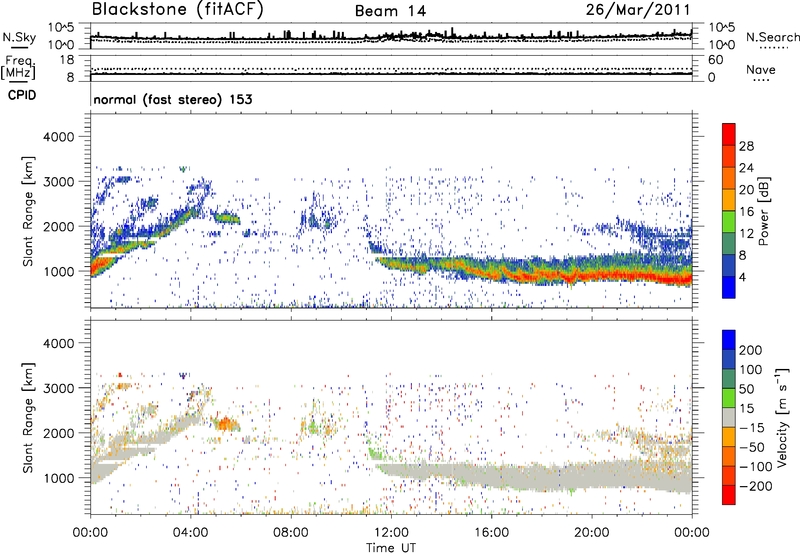Click the Power [dB] colorbar title
800x554 pixels.
pos(763,211)
